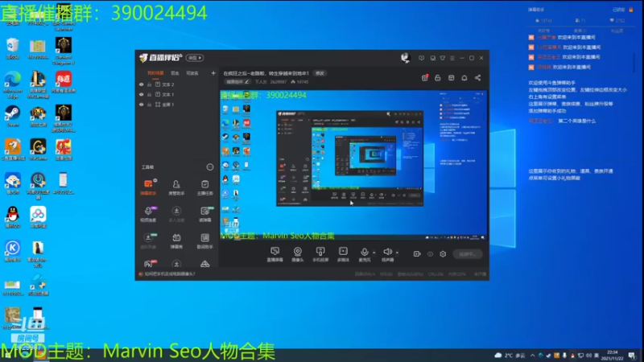
Task: Open the skin (shirt) icon in title bar
Action: 442,58
